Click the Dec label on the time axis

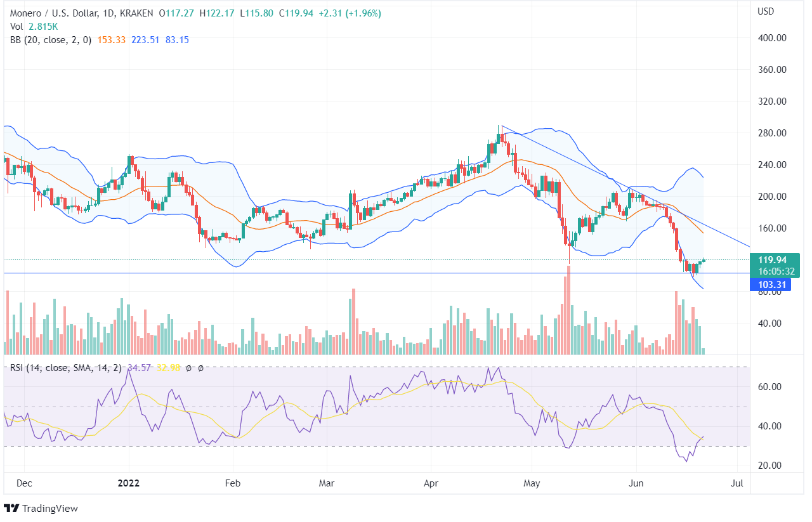coord(24,483)
